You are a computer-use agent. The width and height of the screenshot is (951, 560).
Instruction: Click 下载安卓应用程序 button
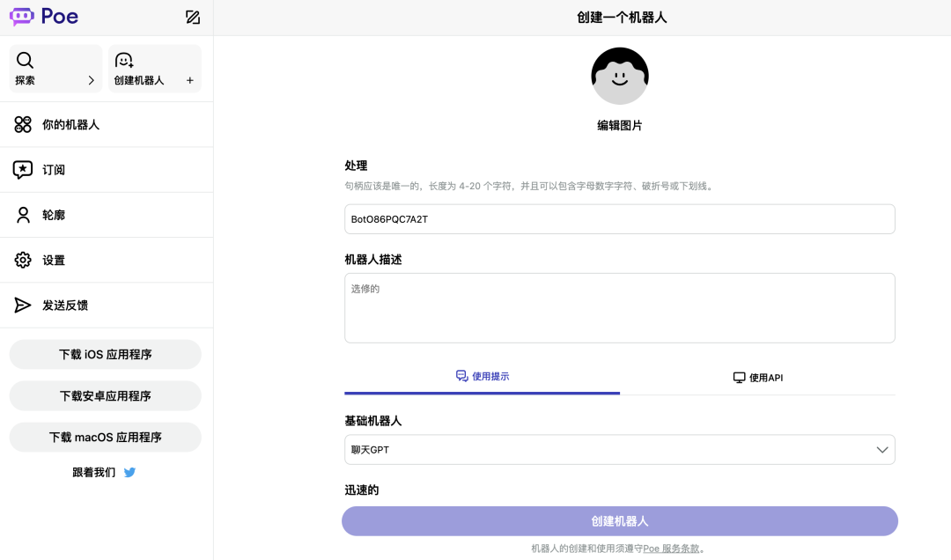click(105, 395)
